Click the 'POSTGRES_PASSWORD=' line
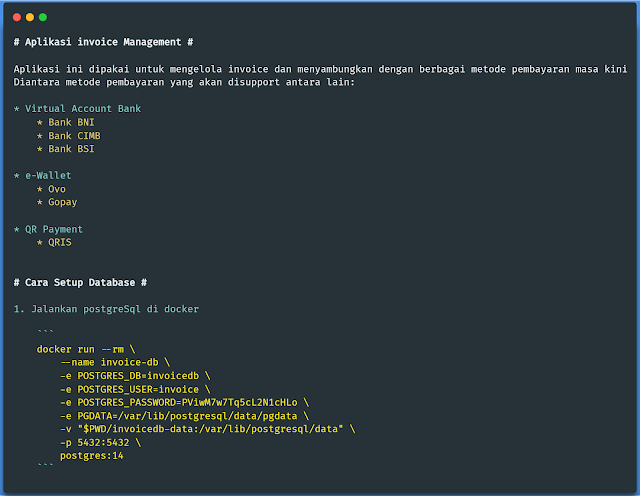 pos(184,403)
